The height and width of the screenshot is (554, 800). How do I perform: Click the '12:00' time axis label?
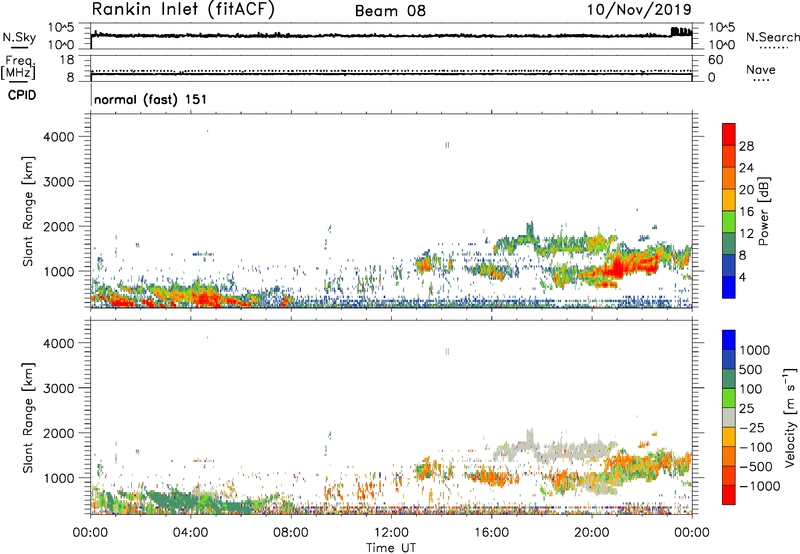pyautogui.click(x=391, y=533)
